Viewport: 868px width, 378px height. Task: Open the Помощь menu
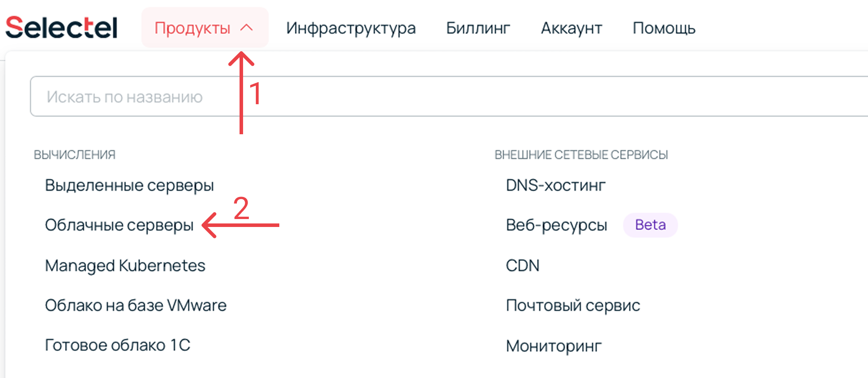664,28
